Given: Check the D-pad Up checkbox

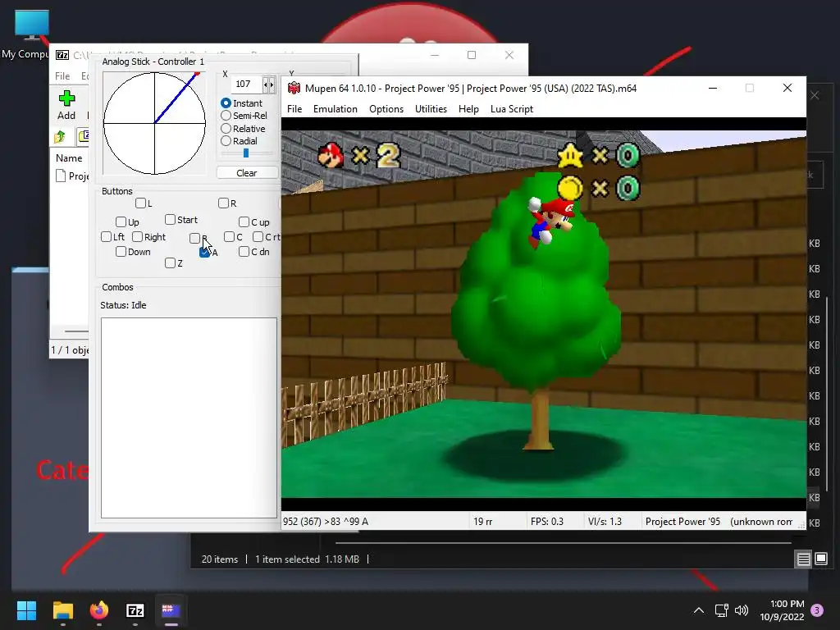Looking at the screenshot, I should click(x=121, y=221).
